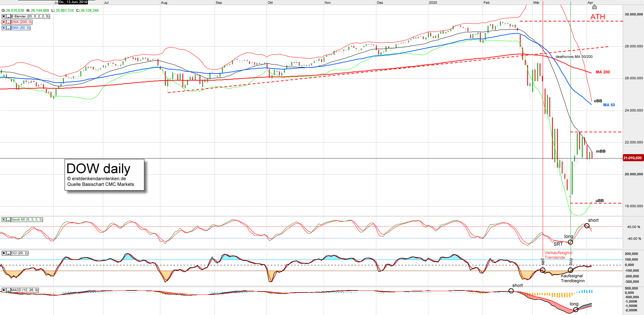
Task: Open B Bänder (20, 0, 2, 2, S) settings
Action: click(x=30, y=16)
